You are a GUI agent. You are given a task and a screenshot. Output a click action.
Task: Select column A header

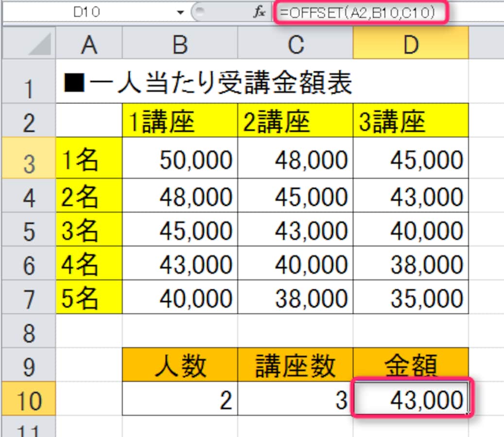click(89, 43)
